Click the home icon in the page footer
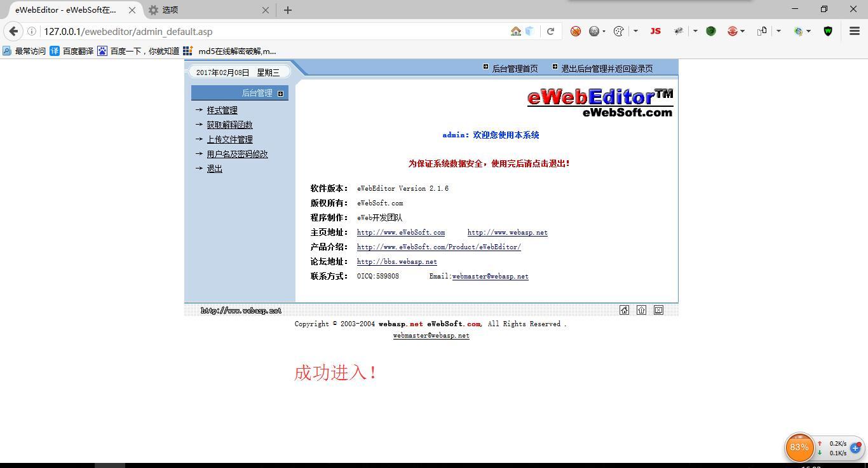This screenshot has width=868, height=468. [624, 310]
